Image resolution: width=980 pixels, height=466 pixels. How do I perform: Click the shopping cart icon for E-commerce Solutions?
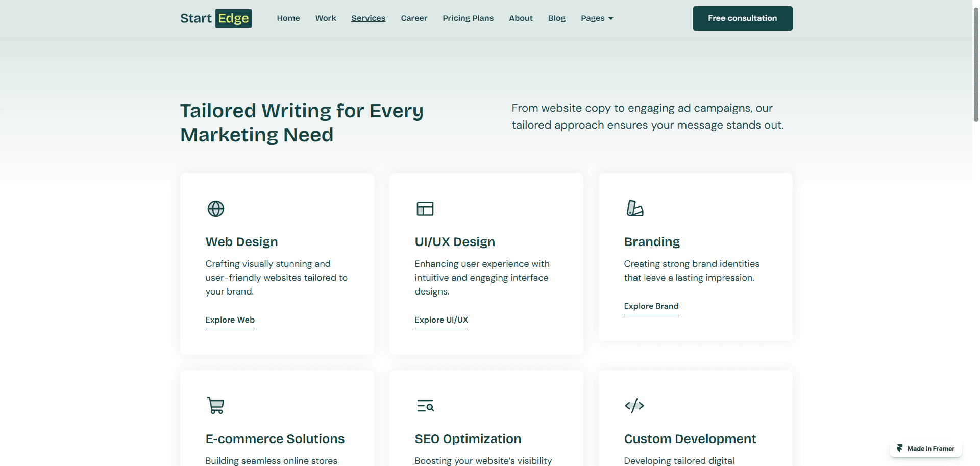tap(216, 406)
